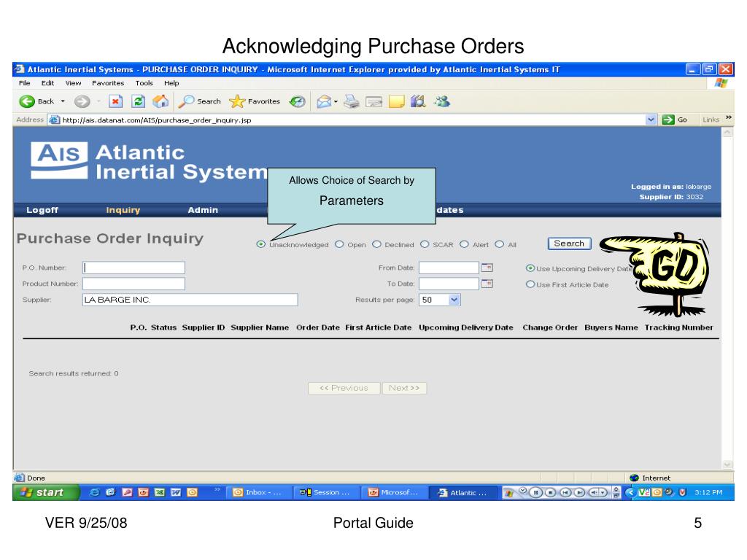Open the File menu
The width and height of the screenshot is (747, 560).
tap(24, 83)
